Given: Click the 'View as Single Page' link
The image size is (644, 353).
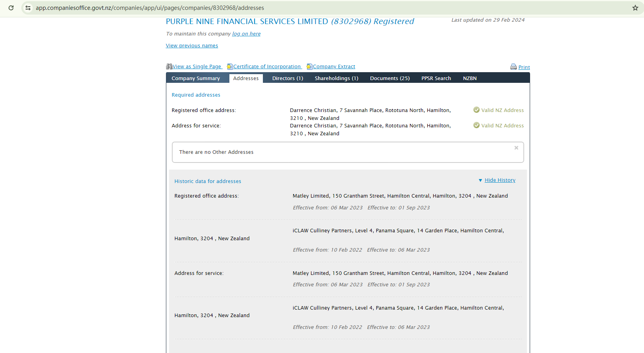Looking at the screenshot, I should tap(197, 67).
